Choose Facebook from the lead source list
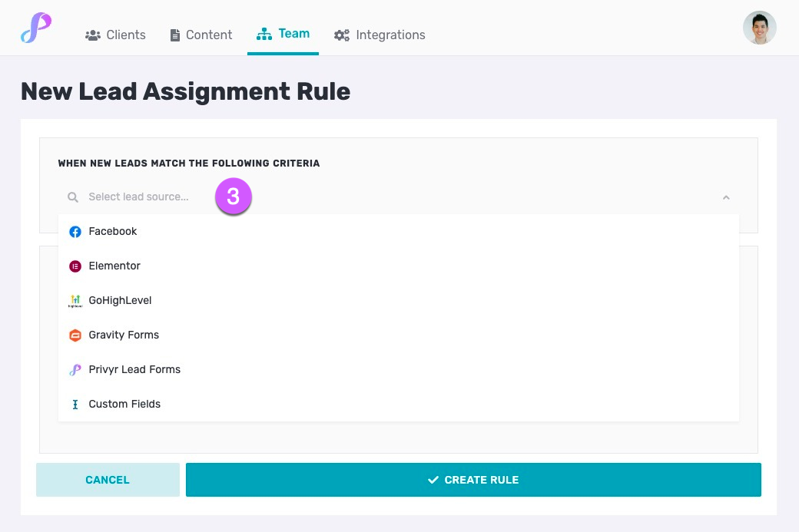Viewport: 799px width, 532px height. click(x=113, y=231)
